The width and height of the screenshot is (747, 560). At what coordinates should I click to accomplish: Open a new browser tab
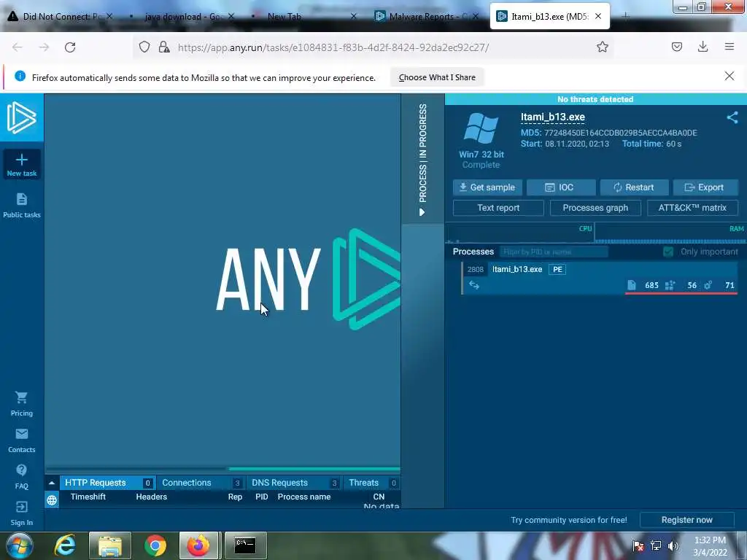(625, 16)
